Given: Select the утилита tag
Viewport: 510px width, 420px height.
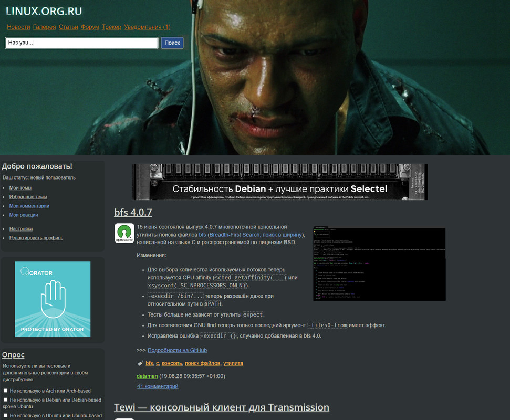Looking at the screenshot, I should pos(233,363).
